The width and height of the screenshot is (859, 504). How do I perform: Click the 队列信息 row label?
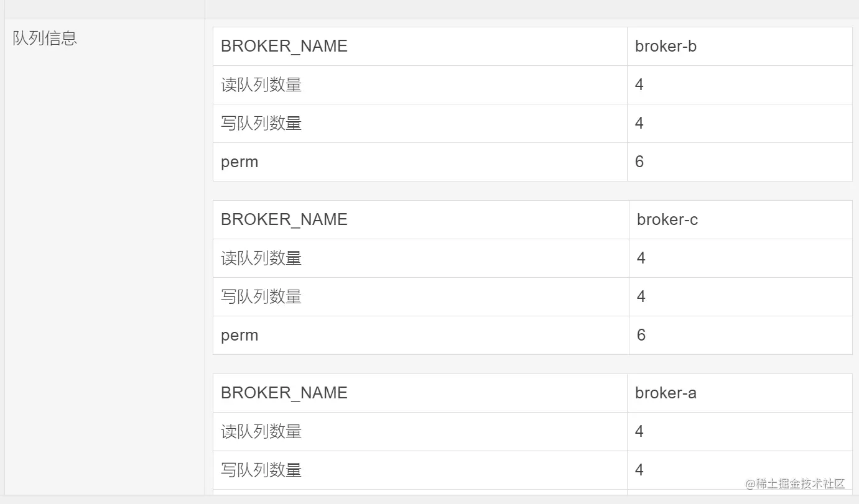point(45,39)
